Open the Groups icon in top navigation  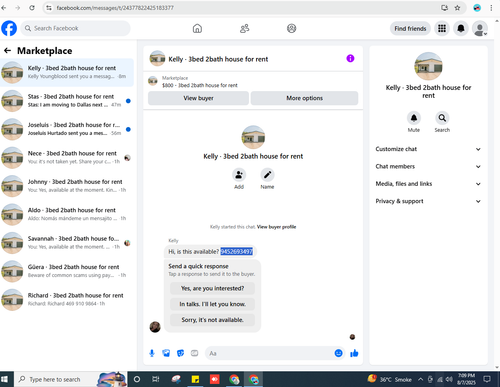coord(291,28)
